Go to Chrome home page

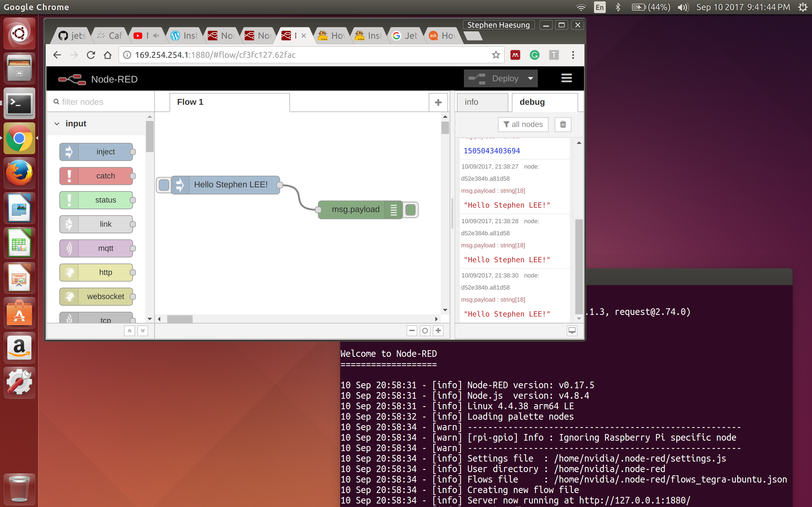[108, 55]
